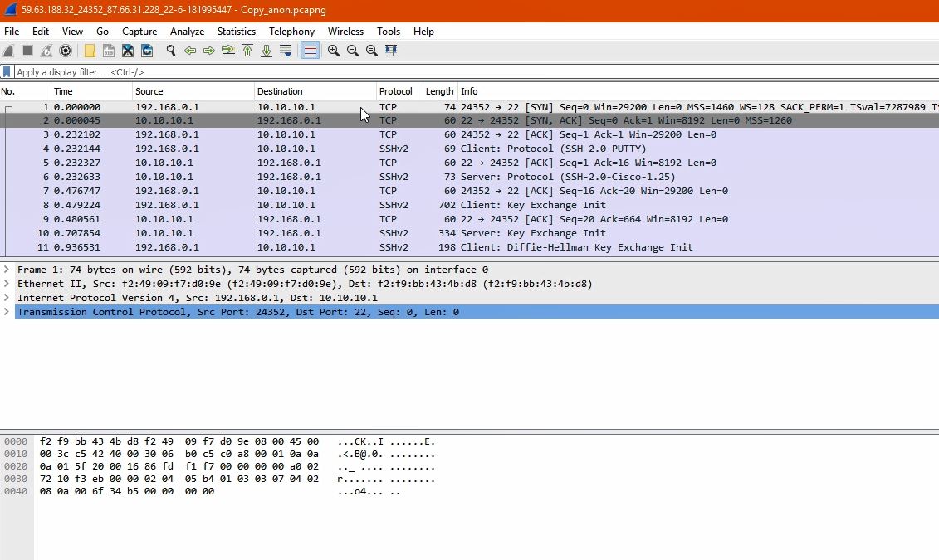Go to the first packet
This screenshot has width=939, height=560.
[247, 51]
